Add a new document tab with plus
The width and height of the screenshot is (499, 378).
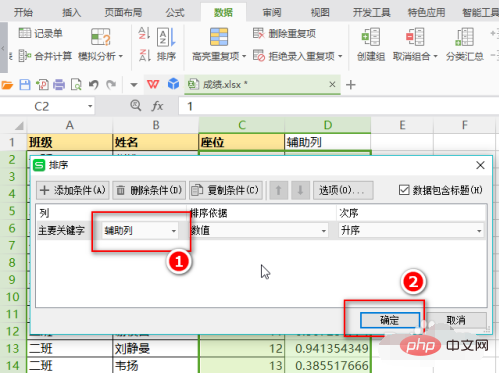[351, 85]
